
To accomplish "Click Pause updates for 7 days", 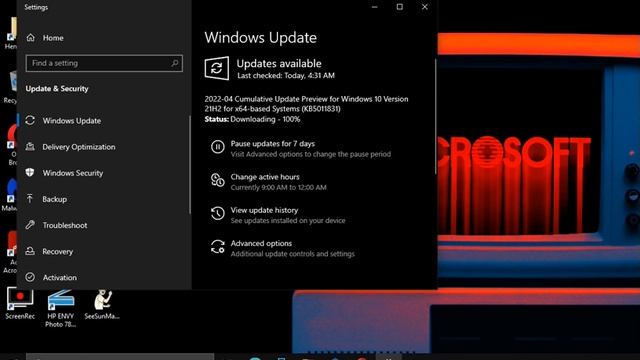I will pos(273,143).
